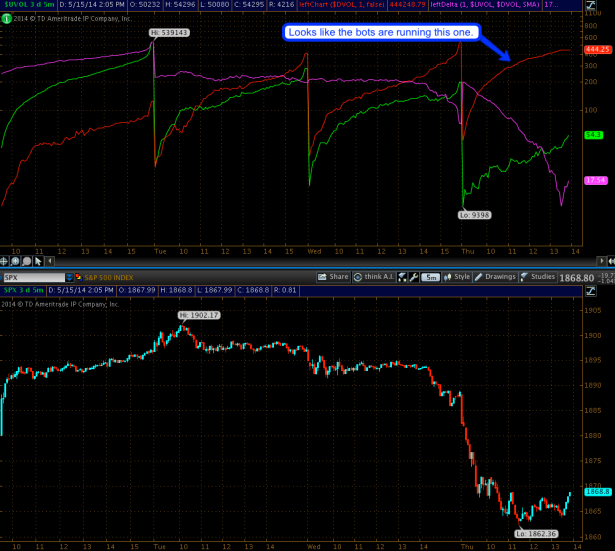Click the green info icon on upper chart

6,18
